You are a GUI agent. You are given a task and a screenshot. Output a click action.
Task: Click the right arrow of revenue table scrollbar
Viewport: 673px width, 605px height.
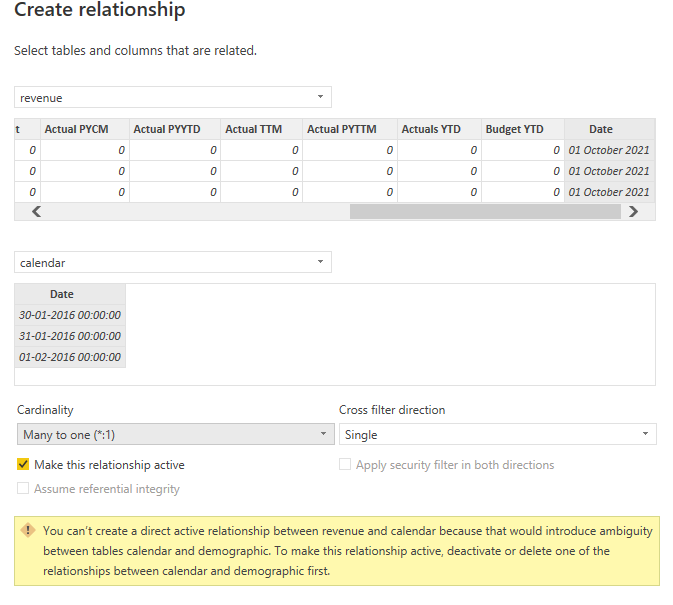634,212
